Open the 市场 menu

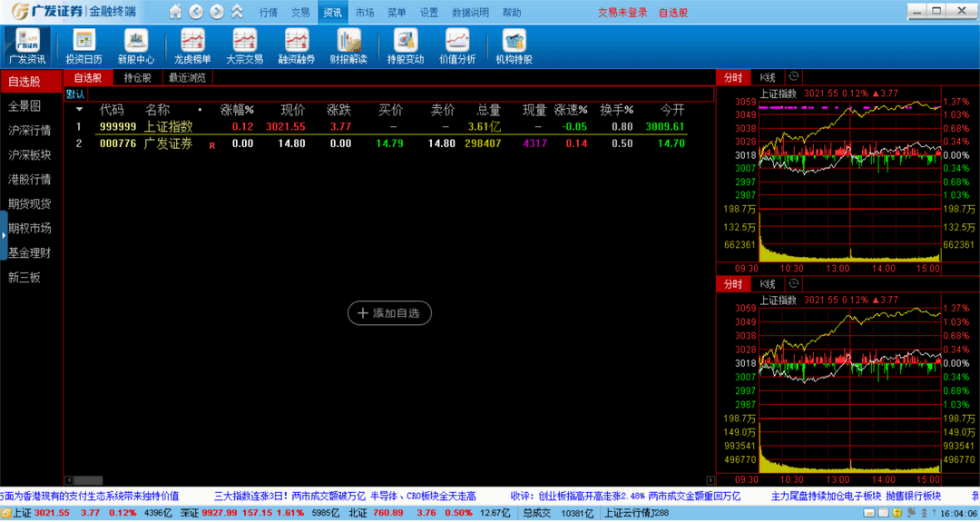tap(364, 13)
